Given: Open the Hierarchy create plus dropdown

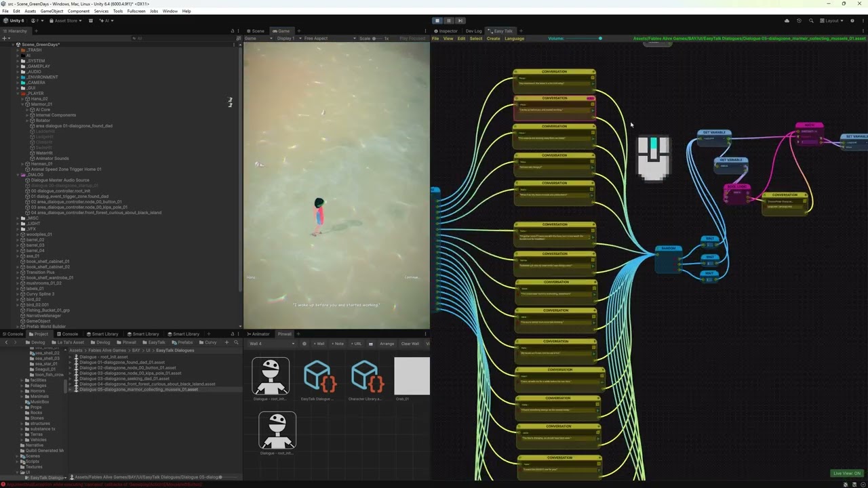Looking at the screenshot, I should 6,38.
